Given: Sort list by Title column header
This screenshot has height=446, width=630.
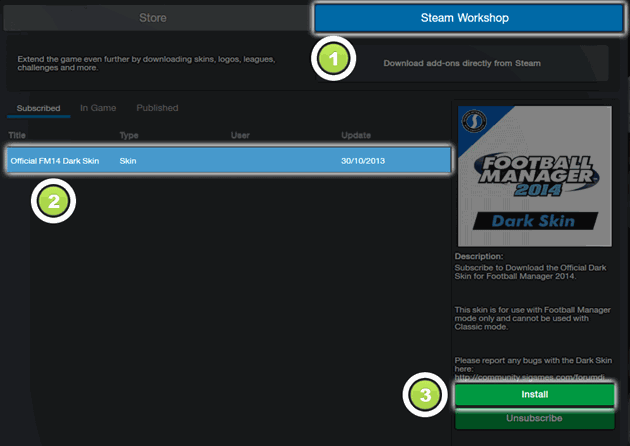Looking at the screenshot, I should (x=17, y=135).
